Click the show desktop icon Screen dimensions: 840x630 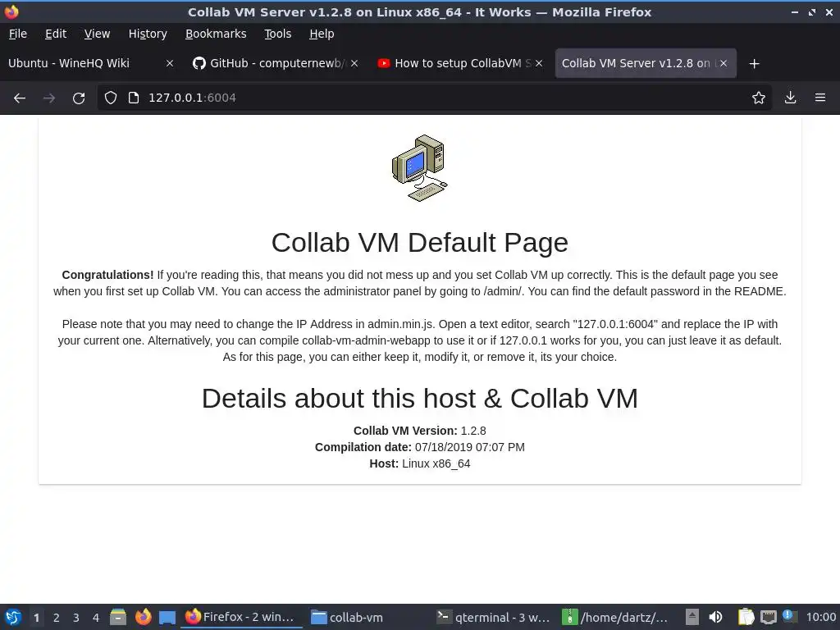coord(167,618)
